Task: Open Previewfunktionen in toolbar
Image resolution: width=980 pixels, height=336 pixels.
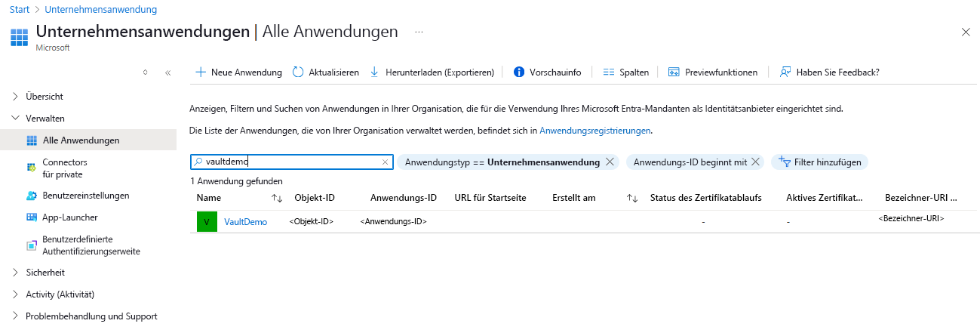Action: coord(713,72)
